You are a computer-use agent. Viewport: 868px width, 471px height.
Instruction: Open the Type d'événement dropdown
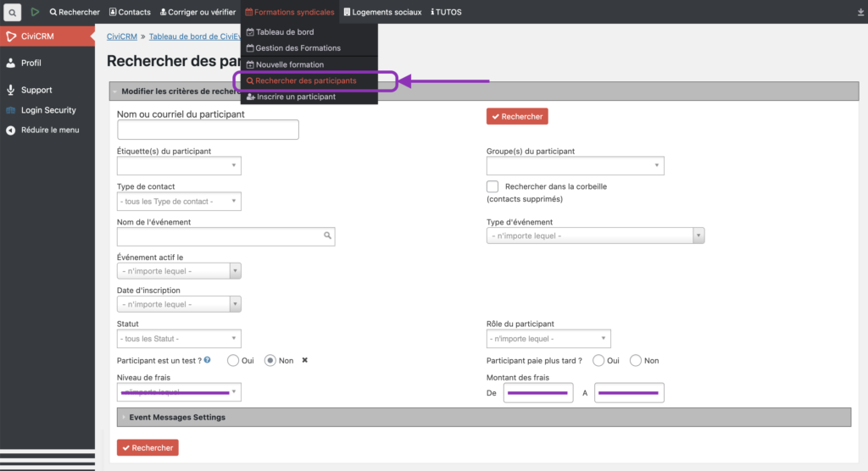[595, 235]
